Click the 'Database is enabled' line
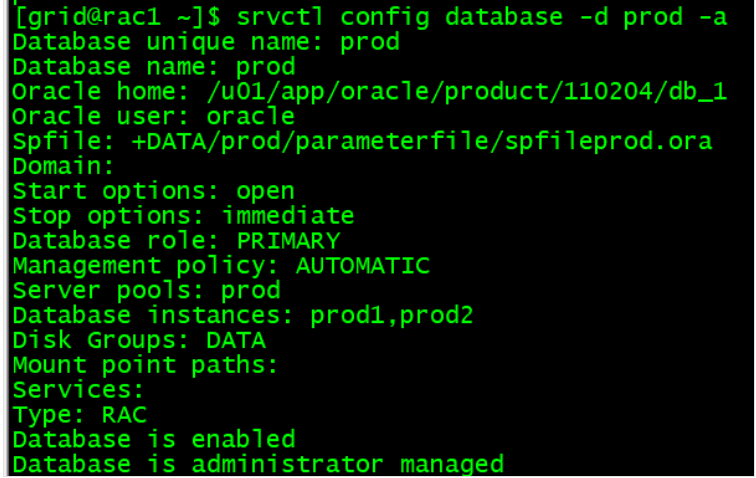Image resolution: width=756 pixels, height=478 pixels. (154, 440)
